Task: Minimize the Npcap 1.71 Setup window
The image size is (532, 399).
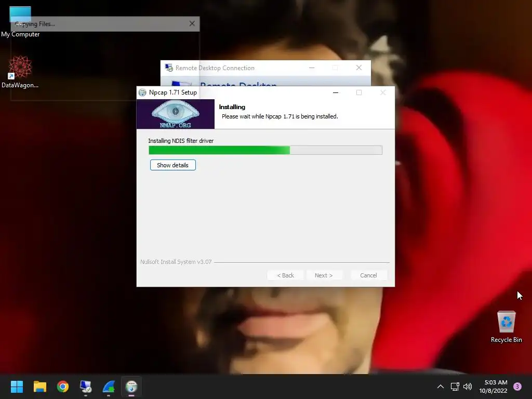Action: click(336, 92)
